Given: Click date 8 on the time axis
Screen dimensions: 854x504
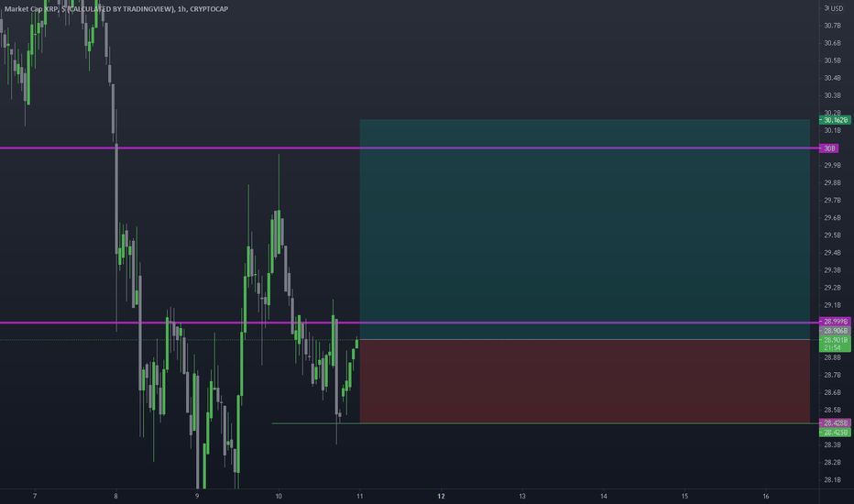Looking at the screenshot, I should [x=116, y=496].
